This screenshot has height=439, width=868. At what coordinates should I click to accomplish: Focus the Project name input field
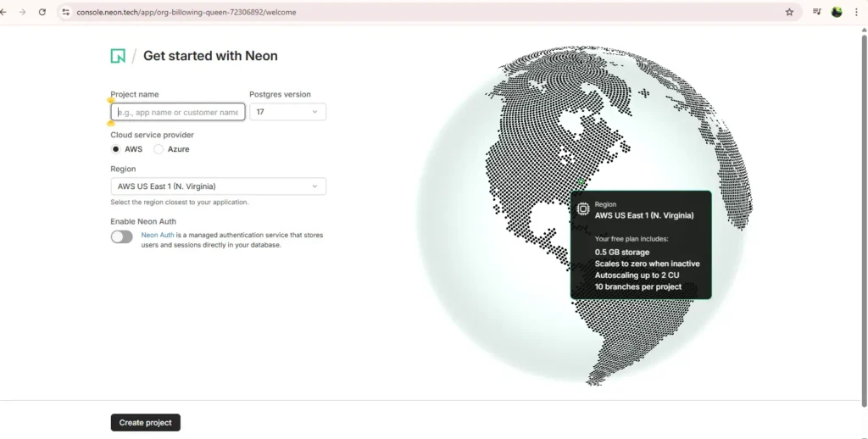click(178, 112)
